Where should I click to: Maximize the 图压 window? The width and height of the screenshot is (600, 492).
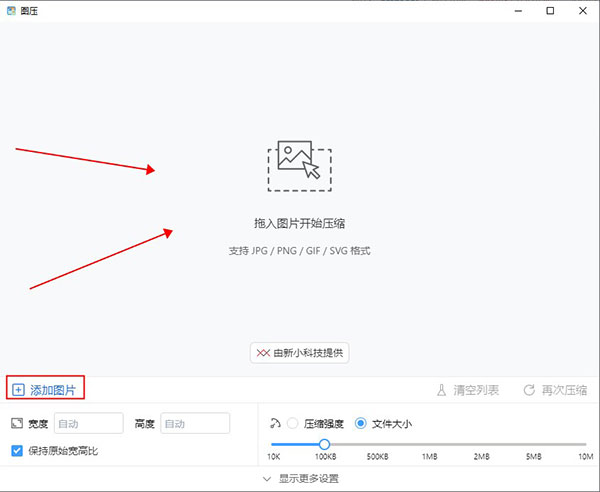(x=550, y=11)
